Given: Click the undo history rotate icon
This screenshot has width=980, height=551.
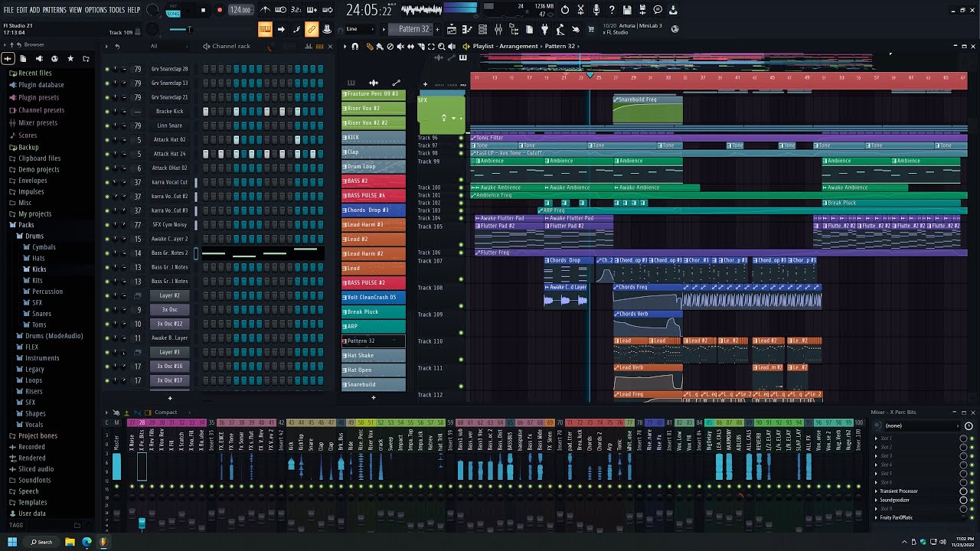Looking at the screenshot, I should 564,10.
